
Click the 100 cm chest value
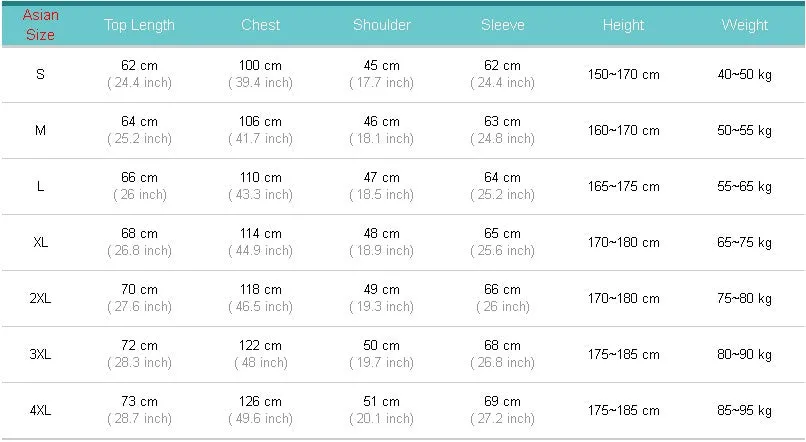point(260,65)
